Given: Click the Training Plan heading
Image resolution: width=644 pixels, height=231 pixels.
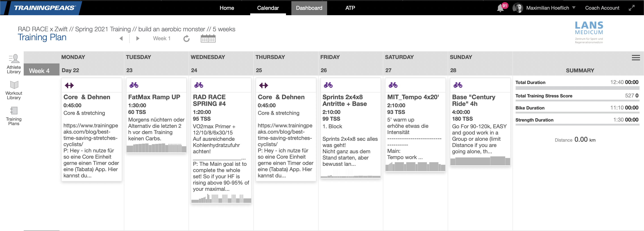Looking at the screenshot, I should tap(42, 38).
